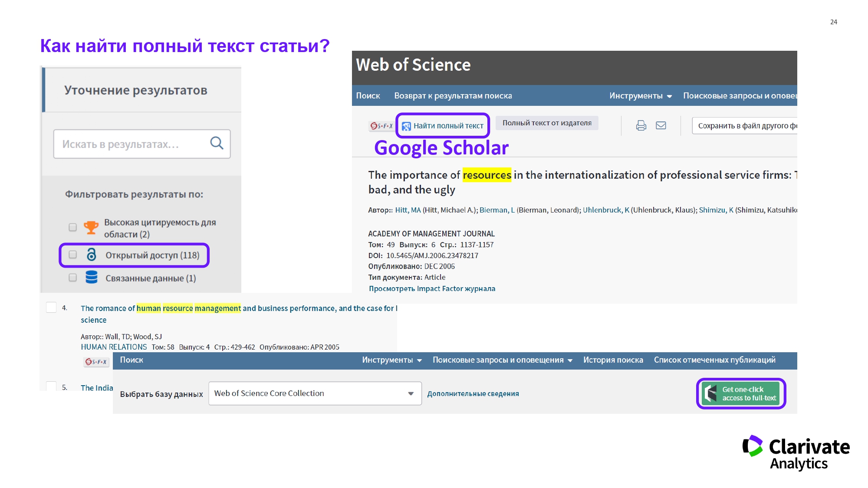Open Поиск in the top navigation bar
The width and height of the screenshot is (868, 488).
tap(368, 96)
